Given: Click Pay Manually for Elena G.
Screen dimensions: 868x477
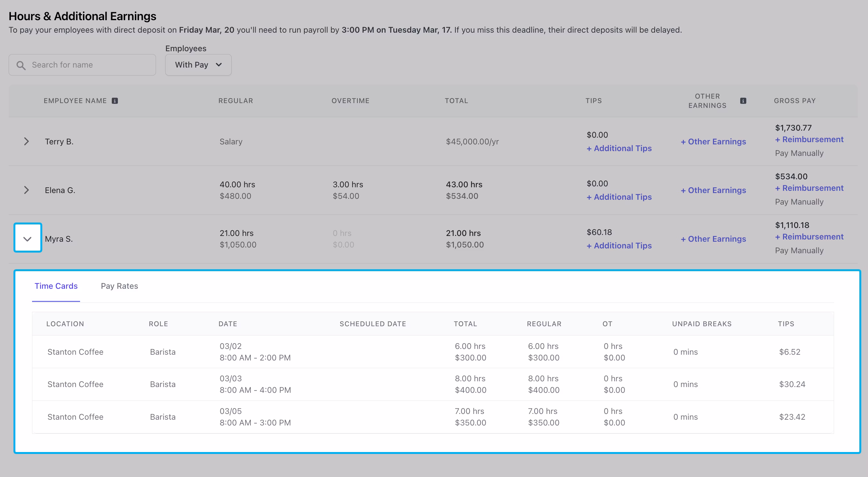Looking at the screenshot, I should pyautogui.click(x=799, y=202).
